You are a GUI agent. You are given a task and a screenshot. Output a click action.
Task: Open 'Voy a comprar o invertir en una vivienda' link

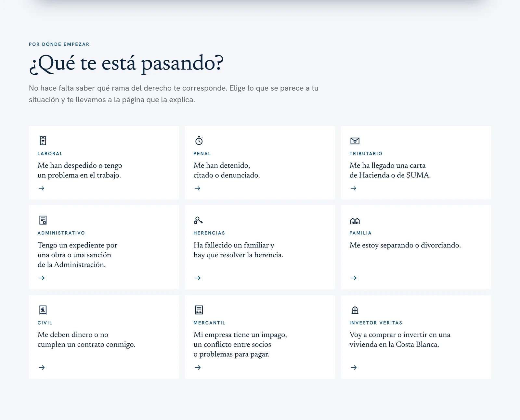tap(400, 339)
